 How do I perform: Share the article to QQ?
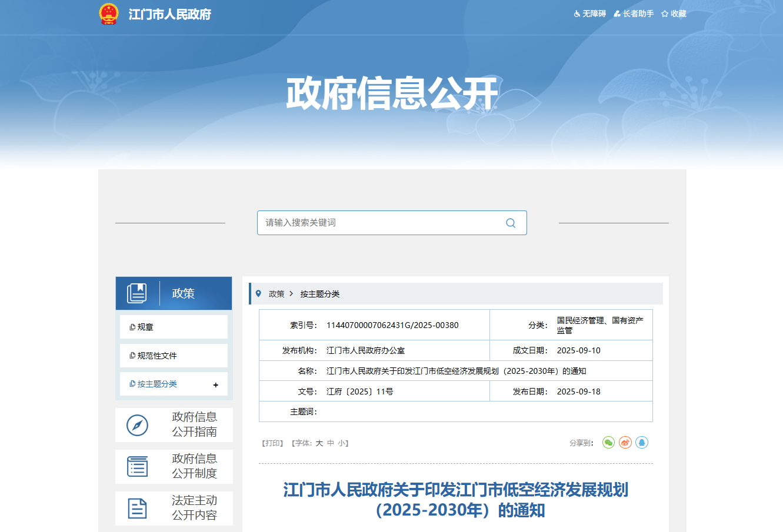pos(642,443)
